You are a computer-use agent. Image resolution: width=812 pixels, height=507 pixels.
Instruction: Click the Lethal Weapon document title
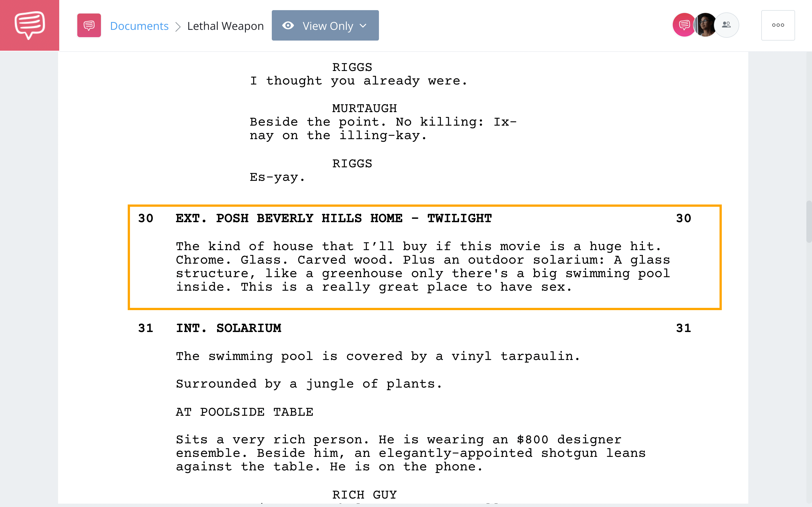224,25
